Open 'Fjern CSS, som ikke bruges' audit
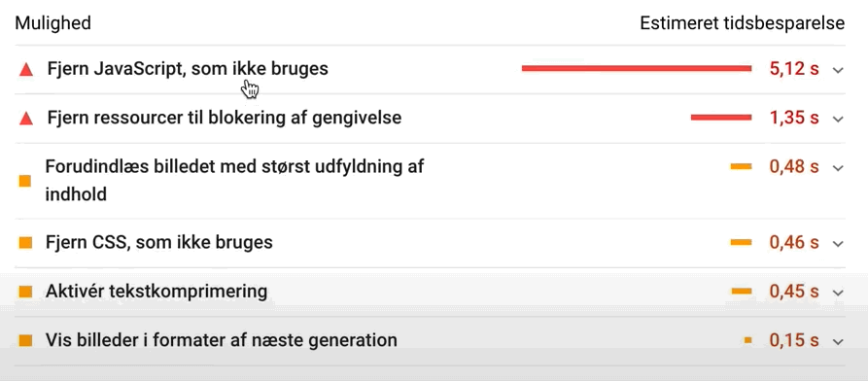The width and height of the screenshot is (868, 381). [x=160, y=242]
